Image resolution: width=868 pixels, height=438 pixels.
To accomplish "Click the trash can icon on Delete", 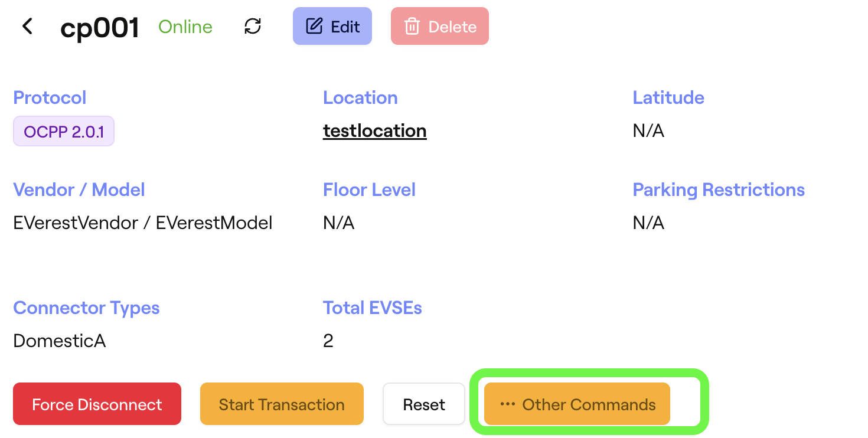I will [412, 27].
